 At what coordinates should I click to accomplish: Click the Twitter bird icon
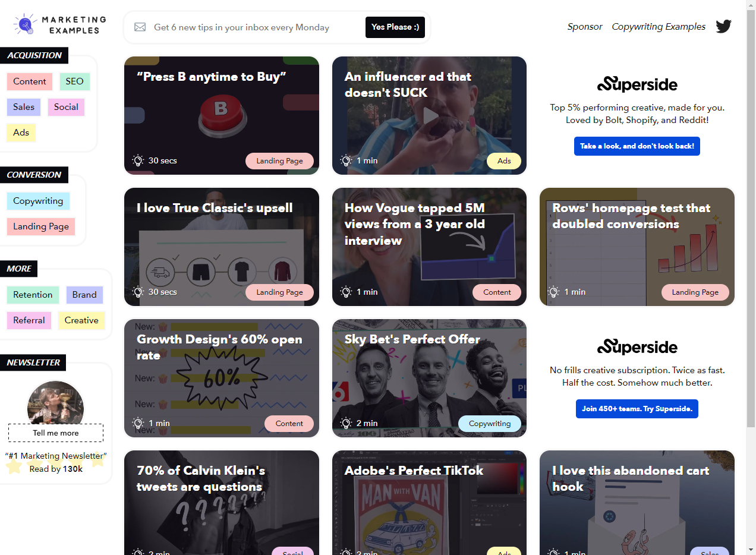click(x=723, y=27)
